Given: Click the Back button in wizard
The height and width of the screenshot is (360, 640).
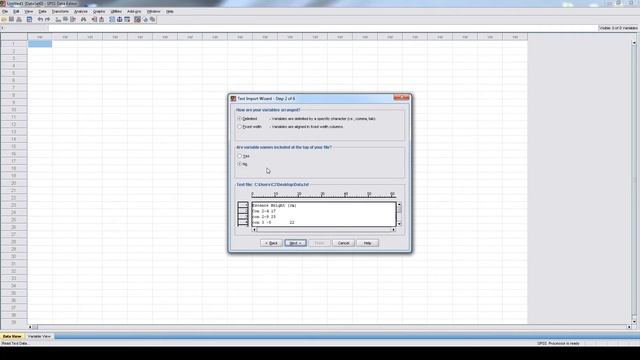Looking at the screenshot, I should pos(271,243).
